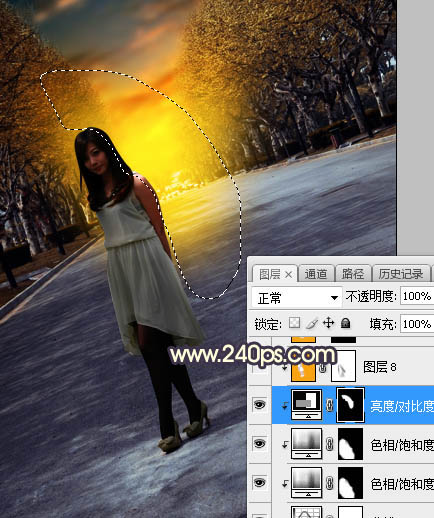
Task: Click the 填充 fill value field
Action: click(x=417, y=324)
